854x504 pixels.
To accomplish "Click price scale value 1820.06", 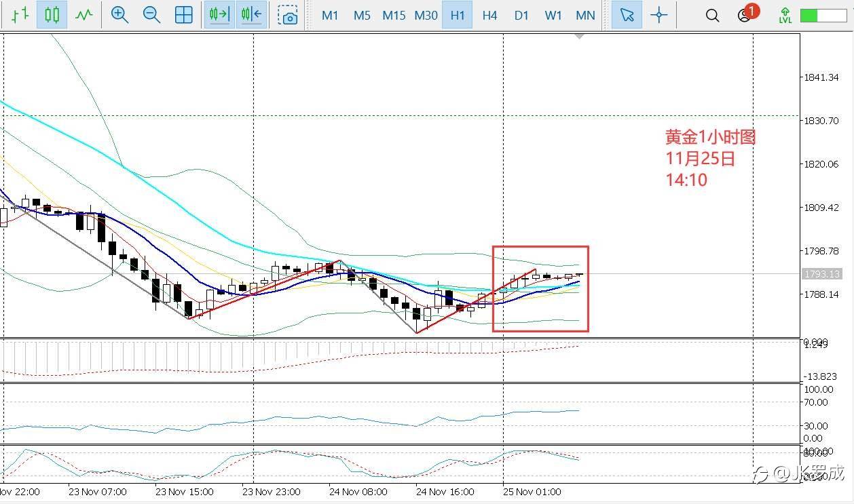I will (821, 164).
